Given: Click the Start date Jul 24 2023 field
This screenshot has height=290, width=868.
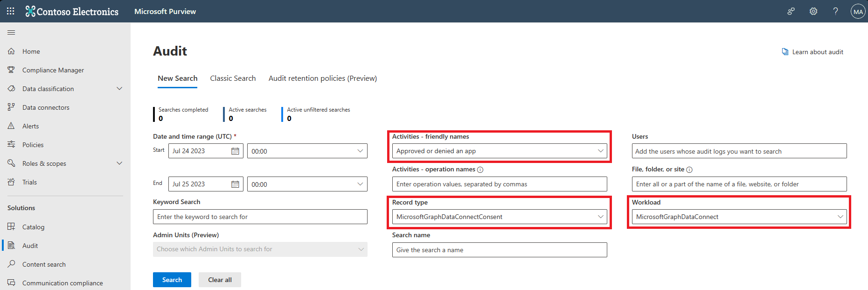Looking at the screenshot, I should (x=206, y=151).
